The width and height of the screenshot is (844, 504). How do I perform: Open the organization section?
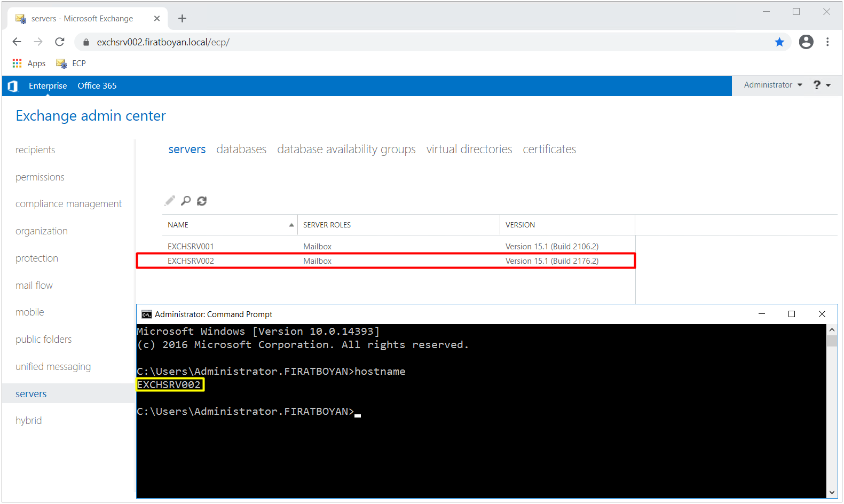tap(42, 231)
